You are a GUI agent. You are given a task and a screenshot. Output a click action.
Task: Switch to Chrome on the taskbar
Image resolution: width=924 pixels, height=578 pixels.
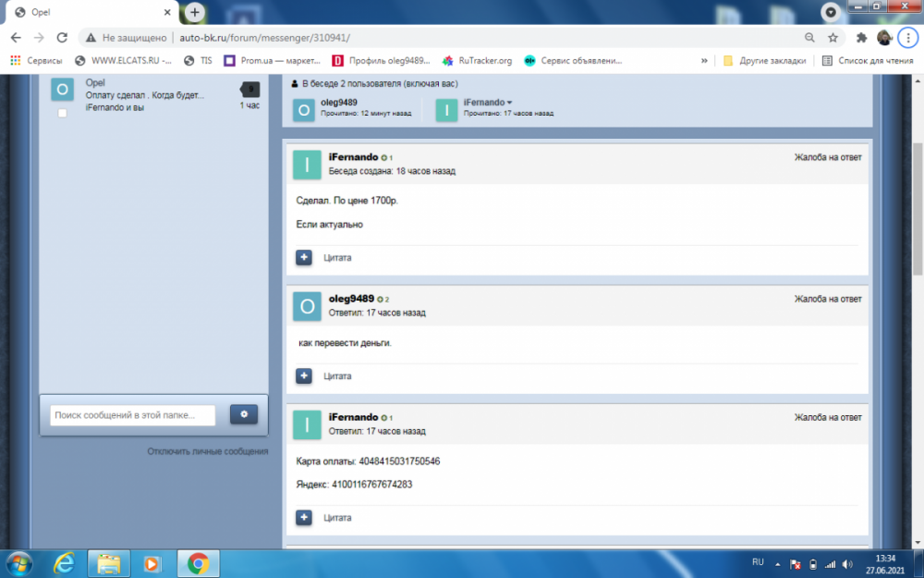coord(199,564)
